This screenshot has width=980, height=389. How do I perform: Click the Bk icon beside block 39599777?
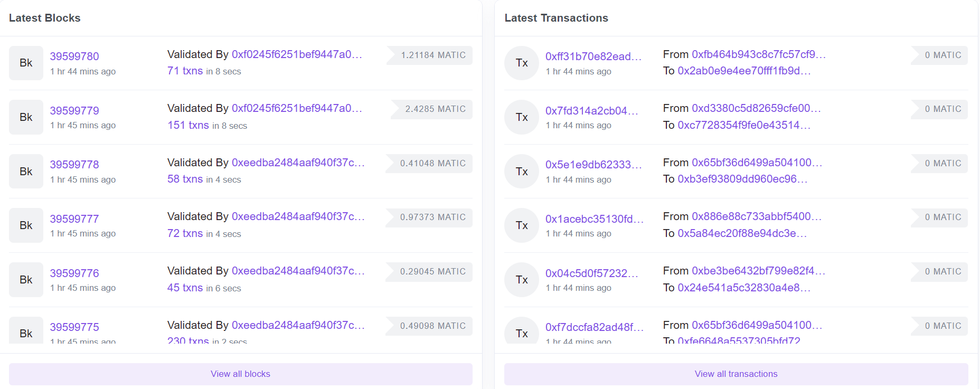tap(26, 225)
